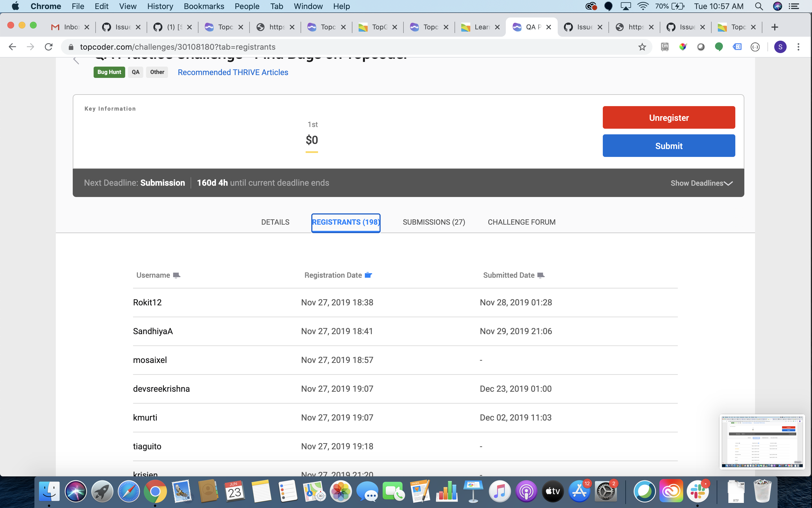Screen dimensions: 812x508
Task: Switch to the DETAILS tab
Action: click(275, 222)
